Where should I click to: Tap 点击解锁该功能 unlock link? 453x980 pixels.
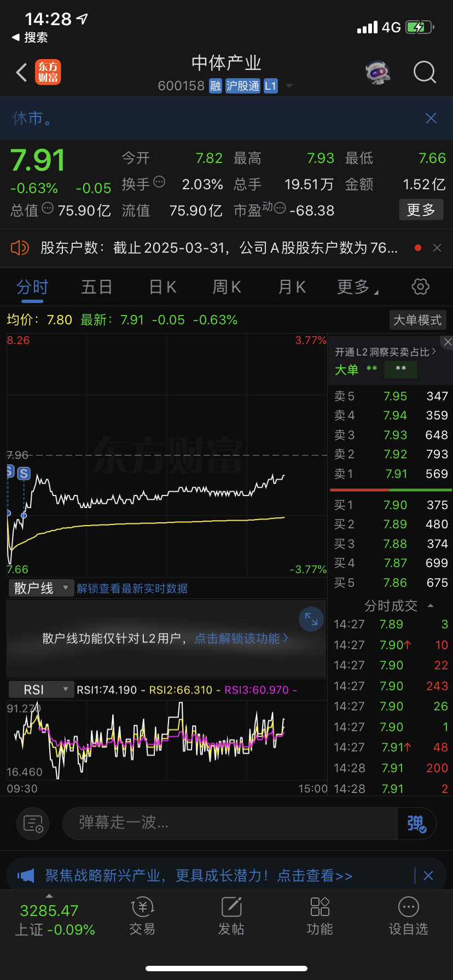(241, 638)
